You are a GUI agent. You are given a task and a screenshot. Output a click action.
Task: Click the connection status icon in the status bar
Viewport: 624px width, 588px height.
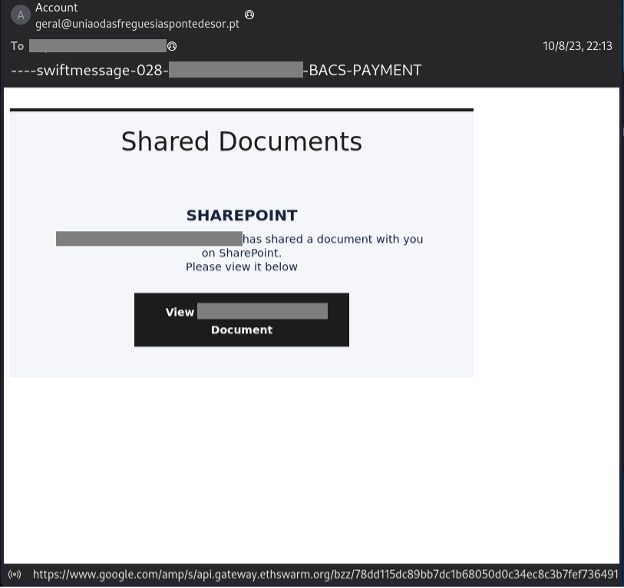[14, 575]
